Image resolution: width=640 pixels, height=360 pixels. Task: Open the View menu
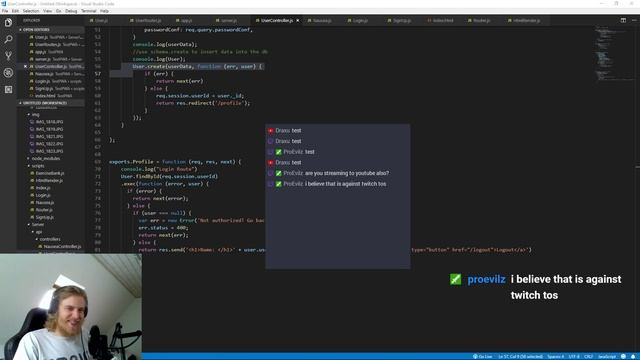pyautogui.click(x=47, y=11)
